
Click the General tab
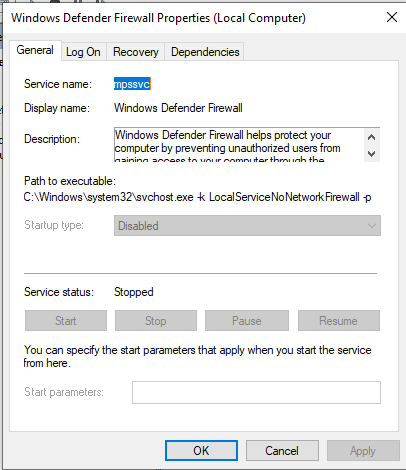point(35,50)
